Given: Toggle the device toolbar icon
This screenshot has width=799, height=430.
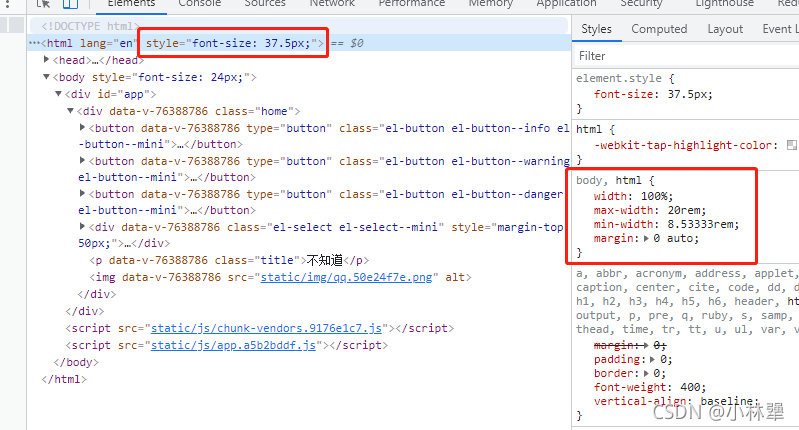Looking at the screenshot, I should coord(70,4).
